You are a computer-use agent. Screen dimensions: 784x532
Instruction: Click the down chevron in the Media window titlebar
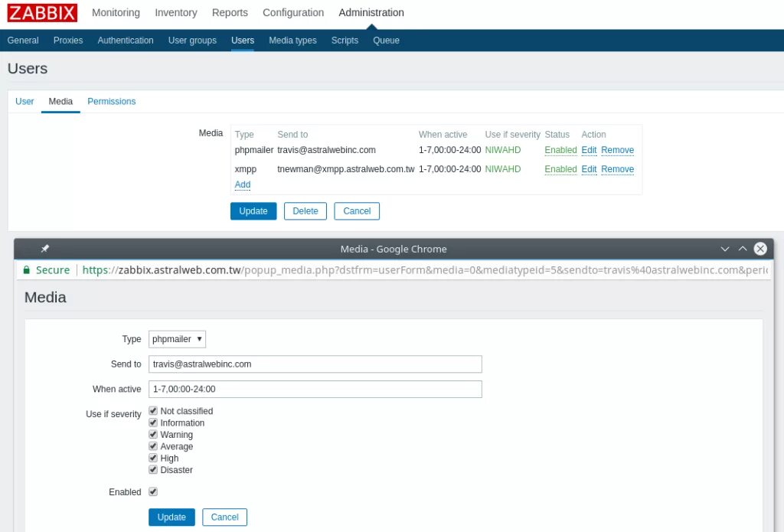pos(724,249)
